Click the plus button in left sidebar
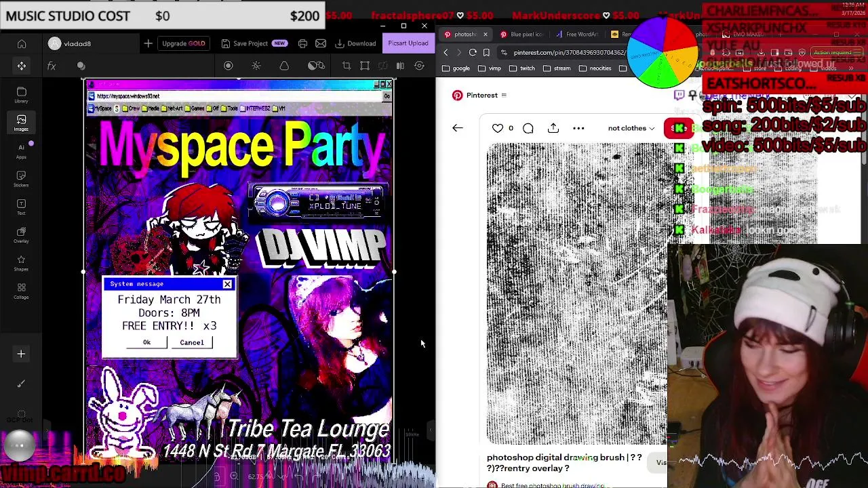Image resolution: width=868 pixels, height=488 pixels. 21,354
